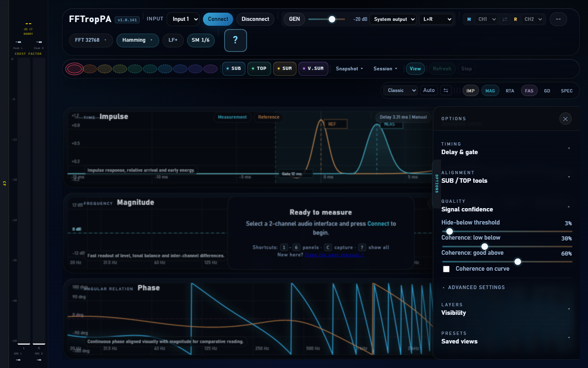Expand the Delay & gate section
Viewport: 588px width, 368px height.
(506, 148)
